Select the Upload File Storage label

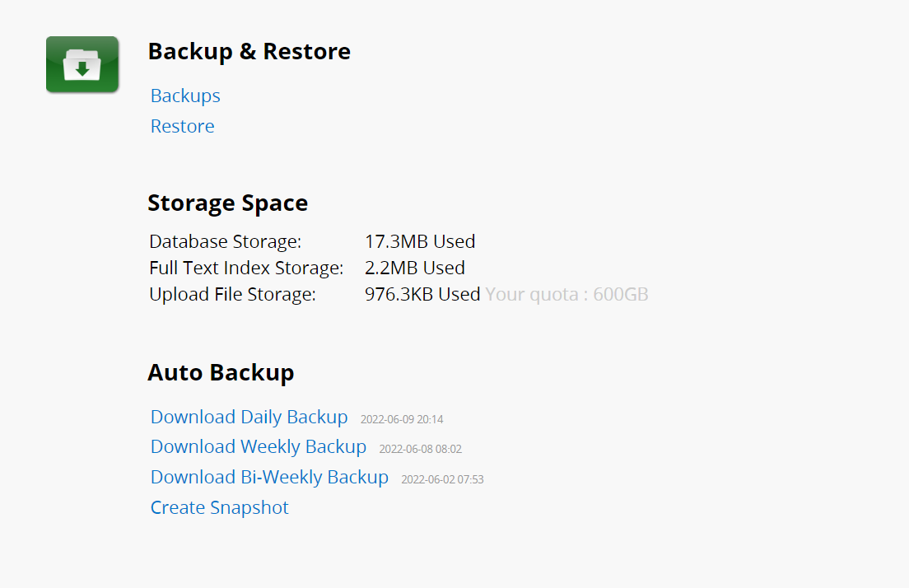[x=232, y=295]
